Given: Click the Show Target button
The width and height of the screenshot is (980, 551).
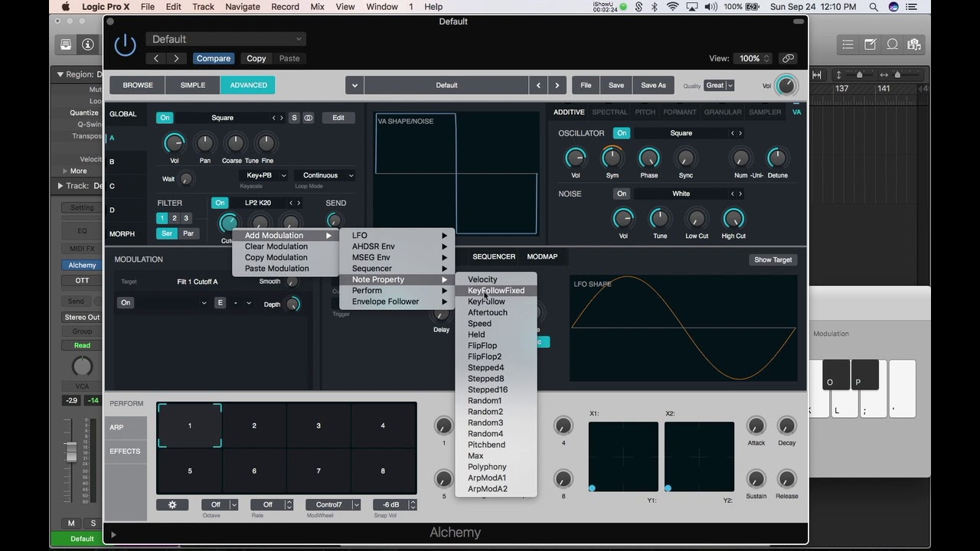Looking at the screenshot, I should pos(773,259).
